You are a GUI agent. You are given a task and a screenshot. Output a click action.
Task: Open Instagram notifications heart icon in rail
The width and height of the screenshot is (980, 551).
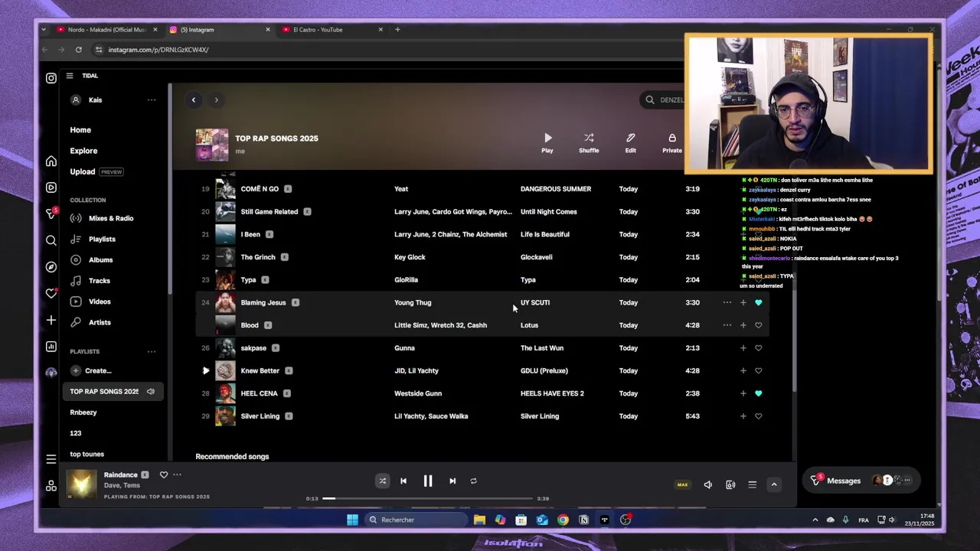pos(51,293)
